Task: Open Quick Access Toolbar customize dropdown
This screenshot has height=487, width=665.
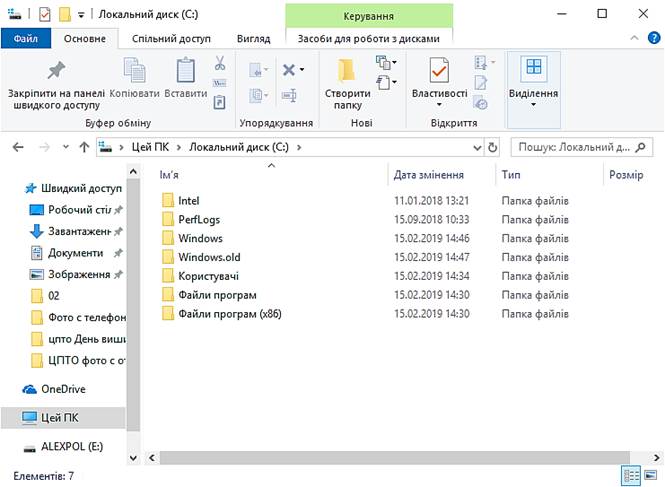Action: click(81, 15)
